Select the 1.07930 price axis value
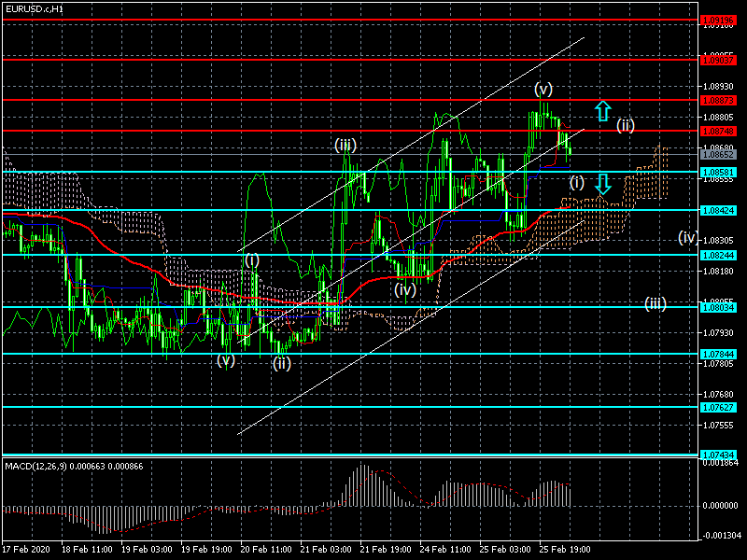The height and width of the screenshot is (560, 747). click(718, 333)
